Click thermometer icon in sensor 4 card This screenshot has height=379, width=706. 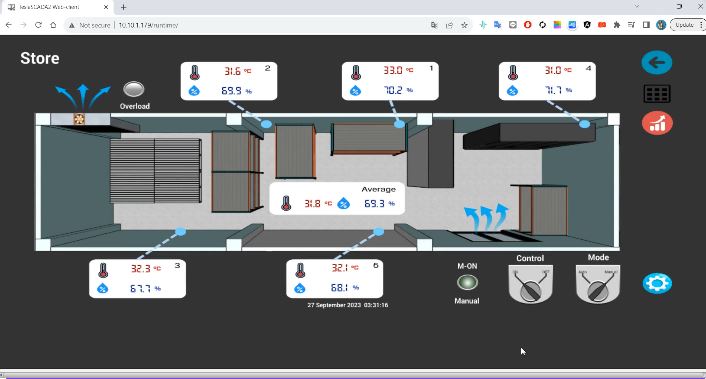513,72
